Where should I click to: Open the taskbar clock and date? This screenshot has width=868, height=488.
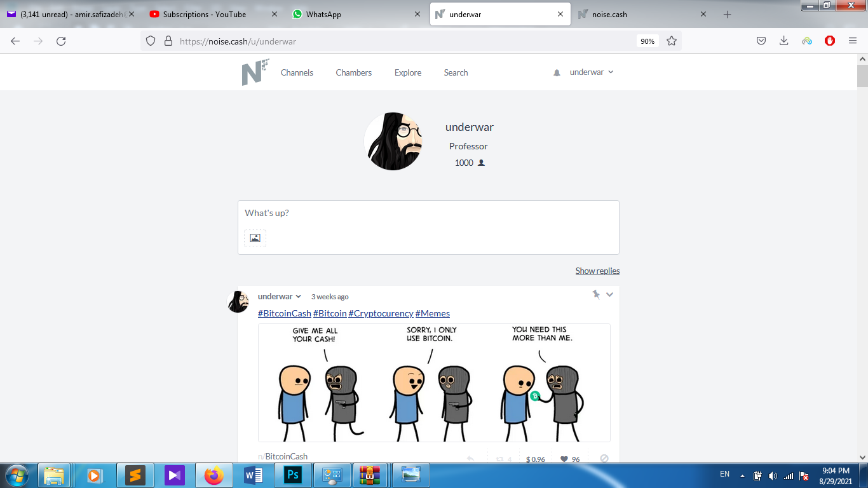[x=836, y=475]
